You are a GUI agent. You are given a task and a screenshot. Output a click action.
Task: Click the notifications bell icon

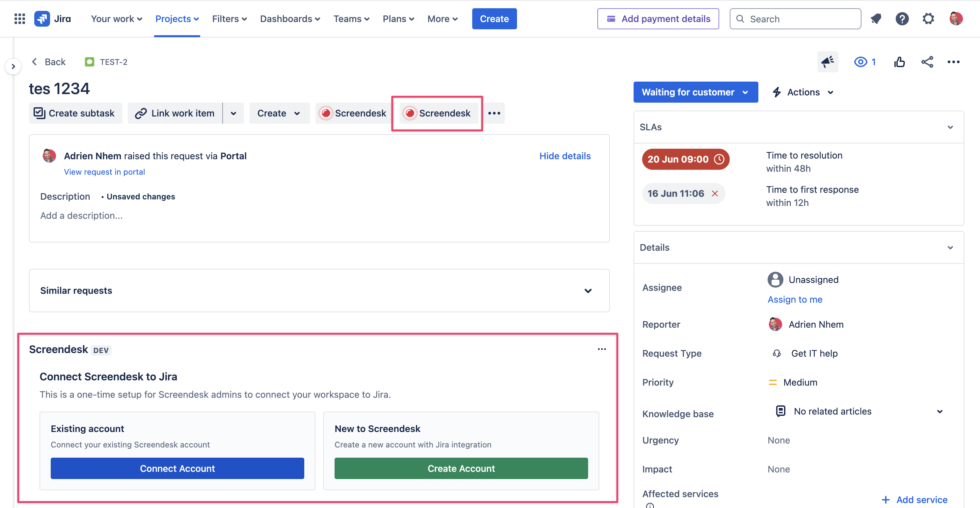pos(876,19)
